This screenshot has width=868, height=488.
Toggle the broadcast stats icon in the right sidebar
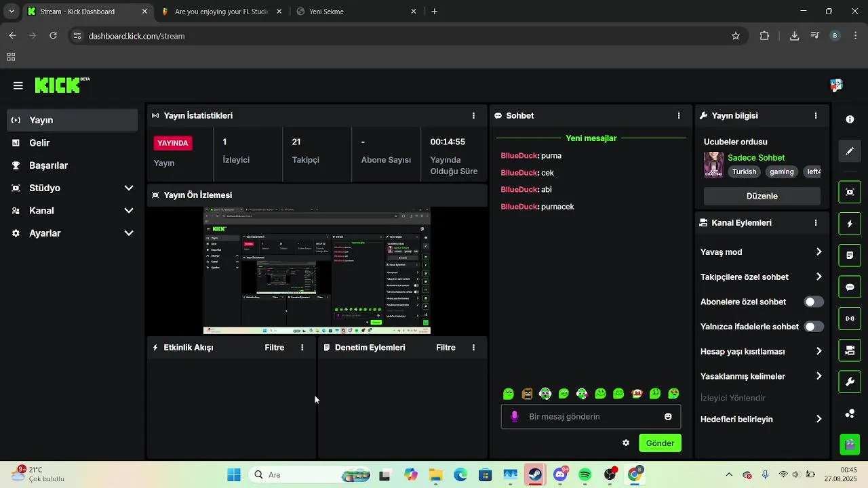click(x=850, y=319)
